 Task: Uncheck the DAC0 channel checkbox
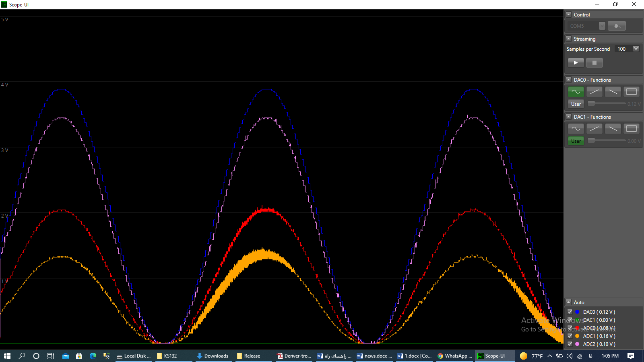(570, 312)
